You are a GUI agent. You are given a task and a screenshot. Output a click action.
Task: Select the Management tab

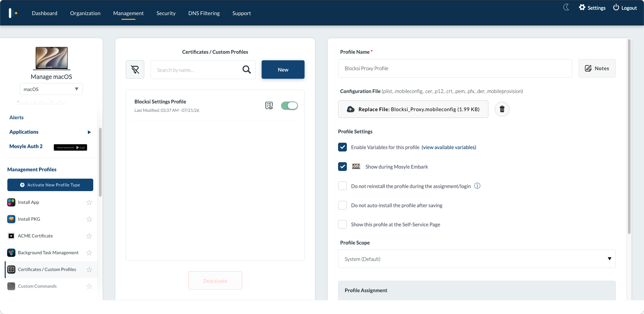128,13
